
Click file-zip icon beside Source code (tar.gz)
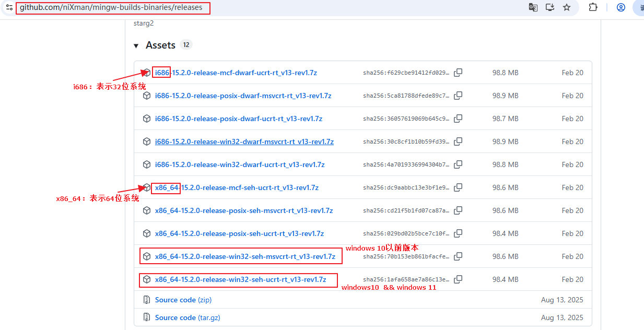pos(147,317)
